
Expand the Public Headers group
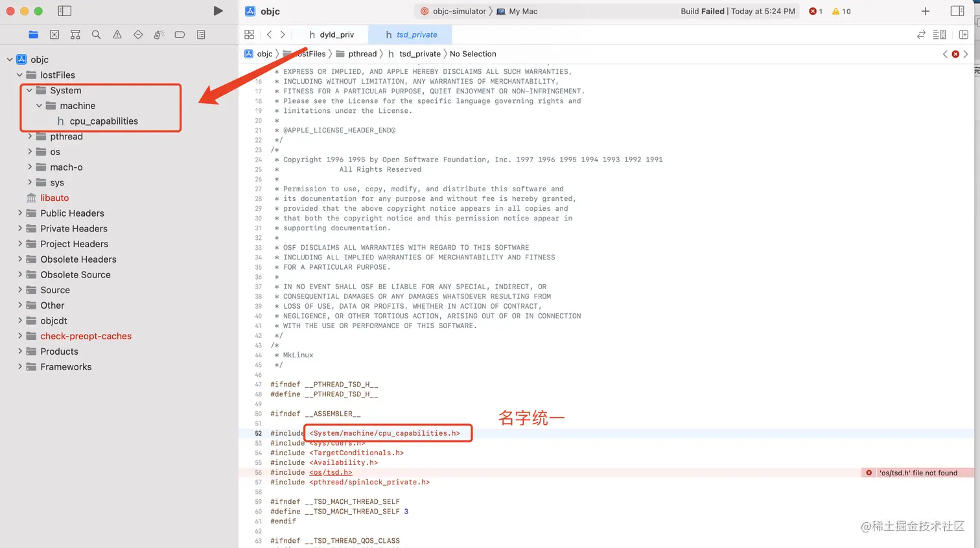point(19,213)
